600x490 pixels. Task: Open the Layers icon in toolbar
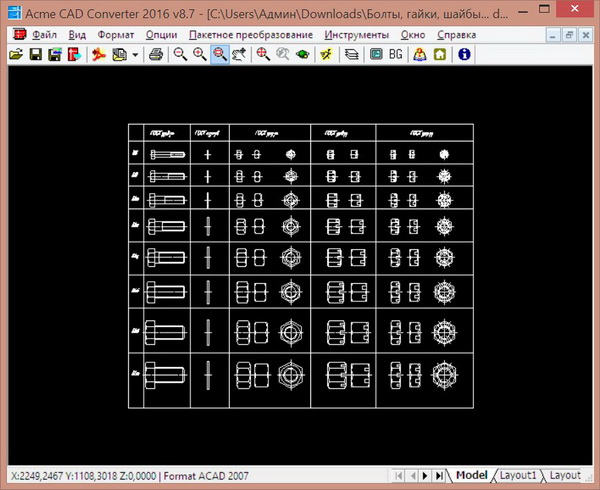point(352,54)
